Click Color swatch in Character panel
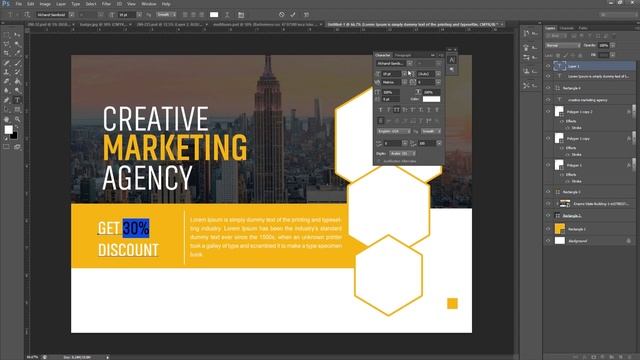This screenshot has height=360, width=640. click(x=431, y=99)
